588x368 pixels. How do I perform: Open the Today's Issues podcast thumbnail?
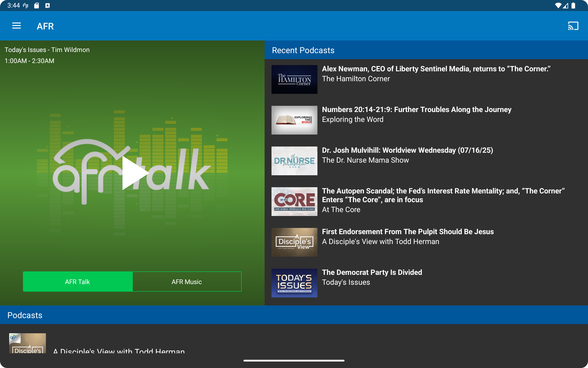pos(294,283)
